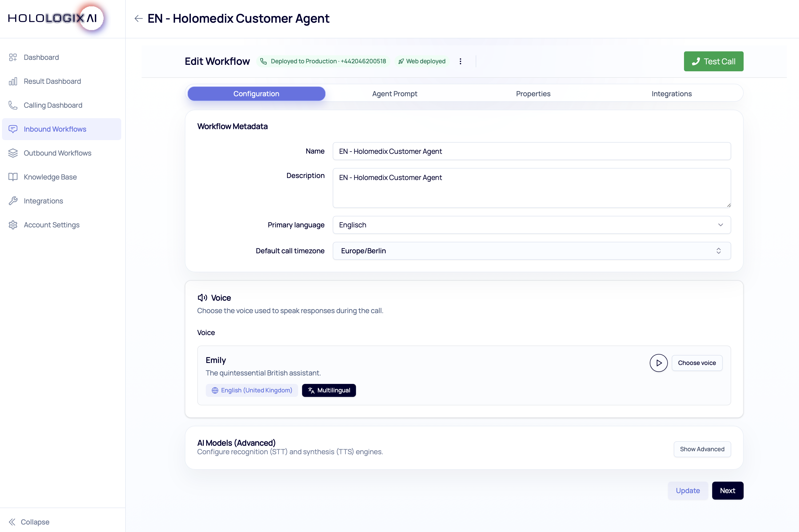
Task: Click the Deployed to Production badge
Action: point(323,61)
